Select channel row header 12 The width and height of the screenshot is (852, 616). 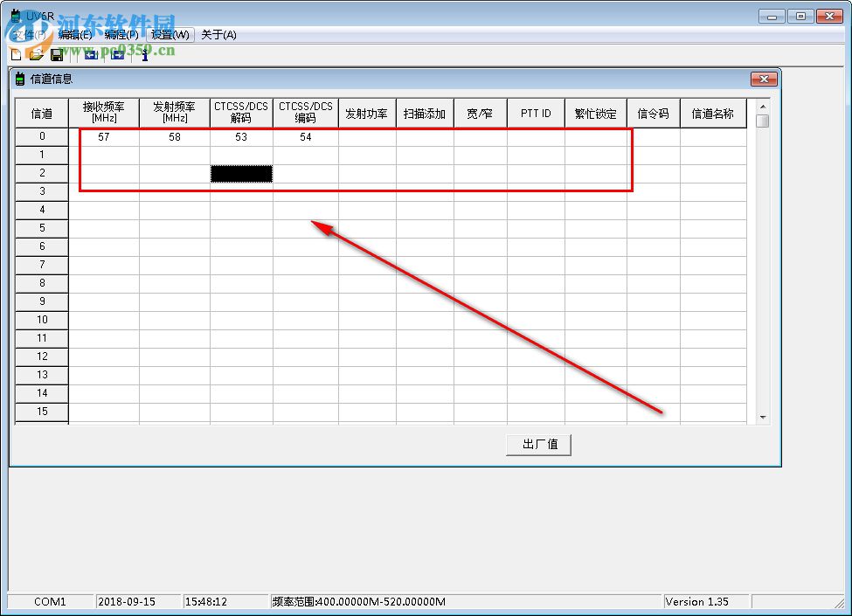[x=42, y=356]
